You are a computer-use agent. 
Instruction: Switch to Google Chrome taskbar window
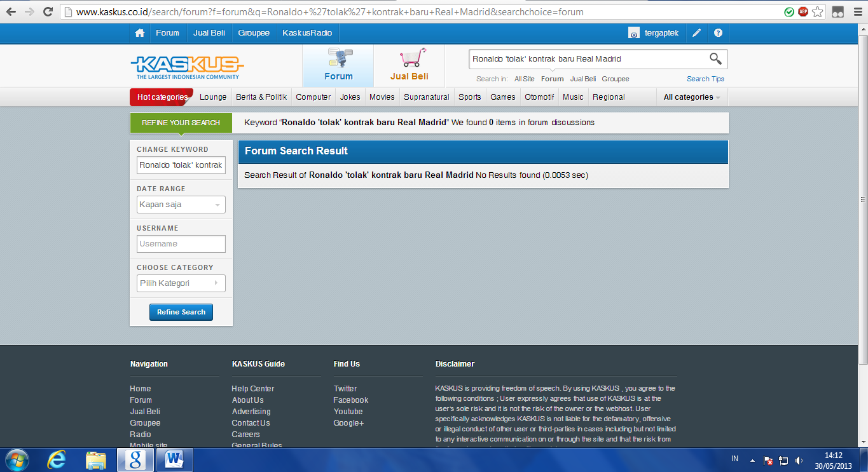pos(135,459)
